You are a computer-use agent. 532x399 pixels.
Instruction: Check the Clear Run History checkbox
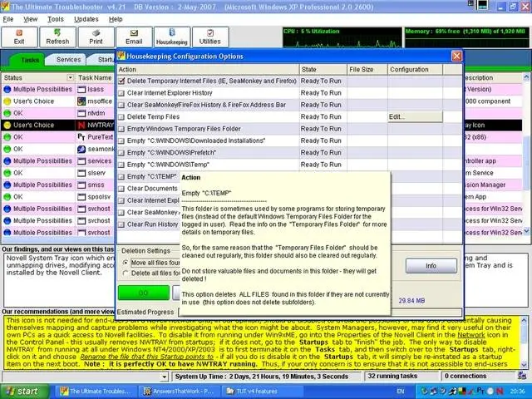point(121,224)
